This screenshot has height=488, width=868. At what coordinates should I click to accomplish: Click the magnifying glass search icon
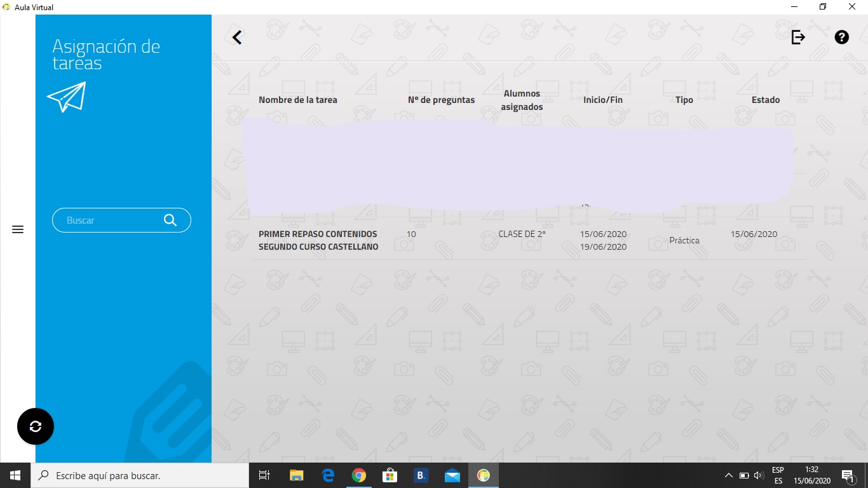170,220
